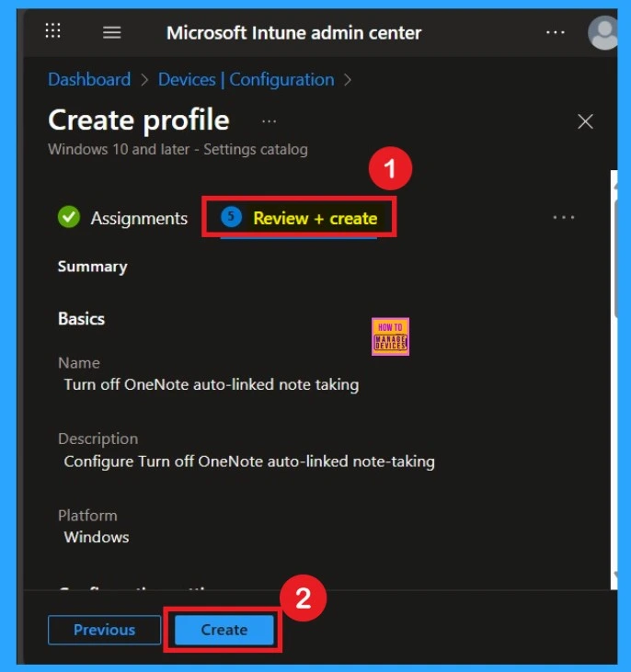Click Windows 10 and later subtitle text
The width and height of the screenshot is (631, 672).
point(178,150)
